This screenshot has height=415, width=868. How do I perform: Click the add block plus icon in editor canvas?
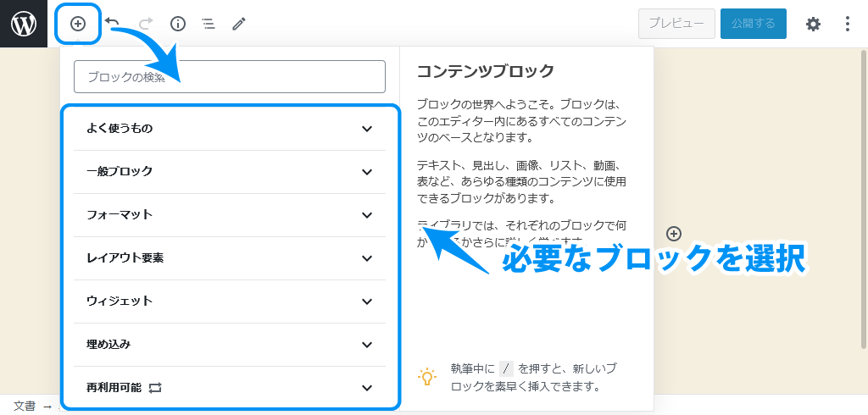[x=673, y=234]
